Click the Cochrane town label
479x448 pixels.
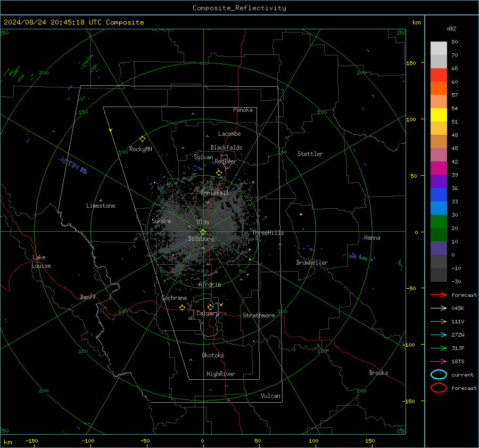pyautogui.click(x=174, y=298)
